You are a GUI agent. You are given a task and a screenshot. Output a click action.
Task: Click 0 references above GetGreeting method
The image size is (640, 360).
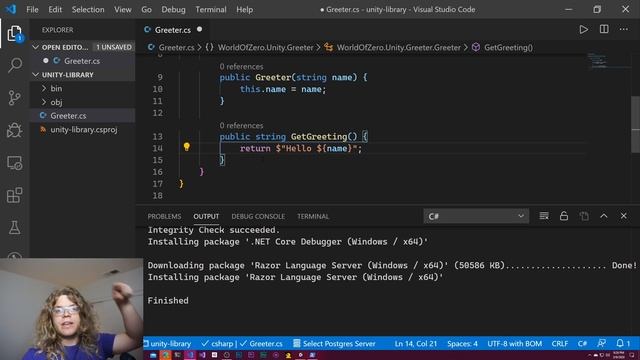pos(241,126)
